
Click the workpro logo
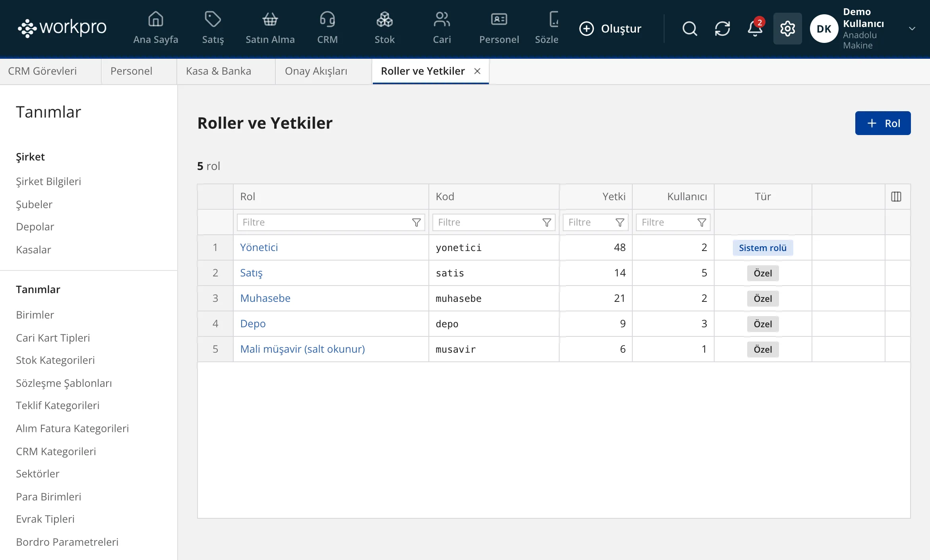pyautogui.click(x=62, y=28)
